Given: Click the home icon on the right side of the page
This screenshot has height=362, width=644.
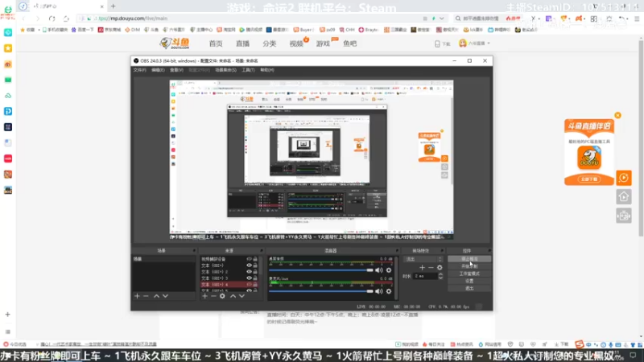Looking at the screenshot, I should coord(623,197).
